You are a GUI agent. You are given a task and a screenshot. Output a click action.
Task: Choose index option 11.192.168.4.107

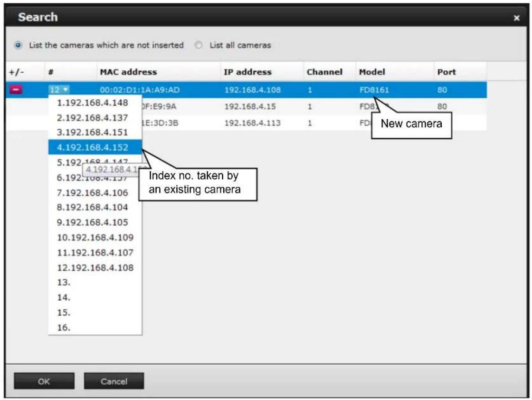95,252
